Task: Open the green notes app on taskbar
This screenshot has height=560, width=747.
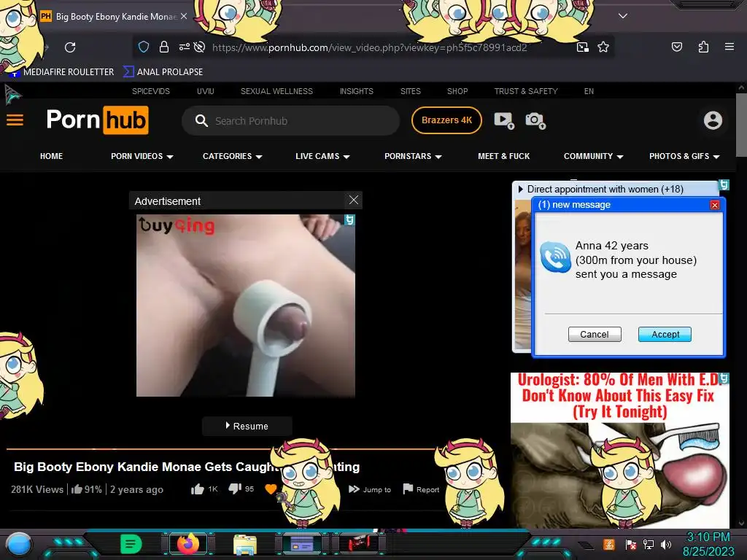Action: click(x=131, y=544)
